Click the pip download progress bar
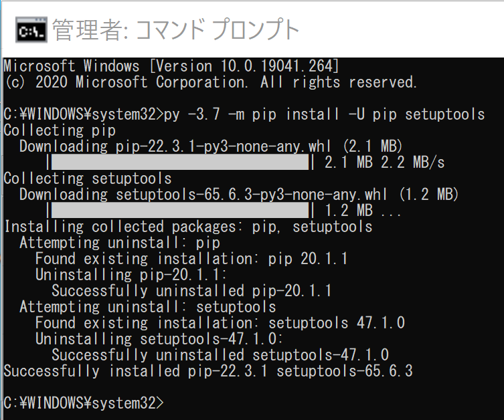Image resolution: width=504 pixels, height=420 pixels. pos(180,162)
